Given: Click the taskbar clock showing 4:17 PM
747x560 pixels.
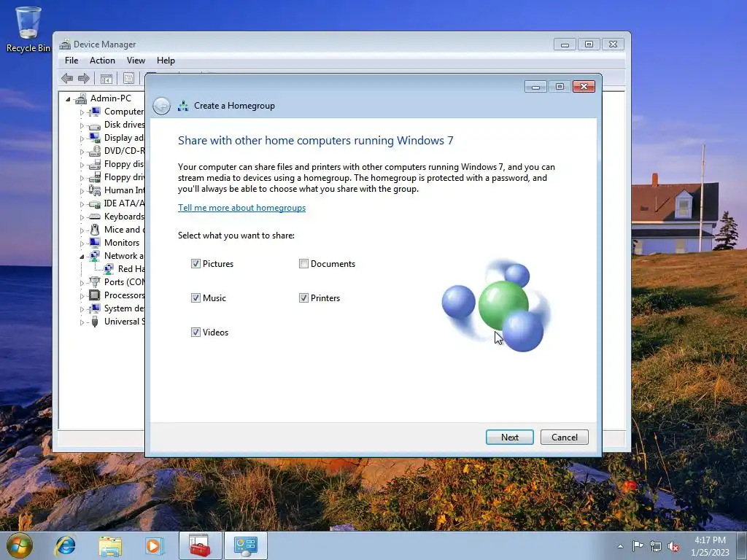Looking at the screenshot, I should [710, 545].
